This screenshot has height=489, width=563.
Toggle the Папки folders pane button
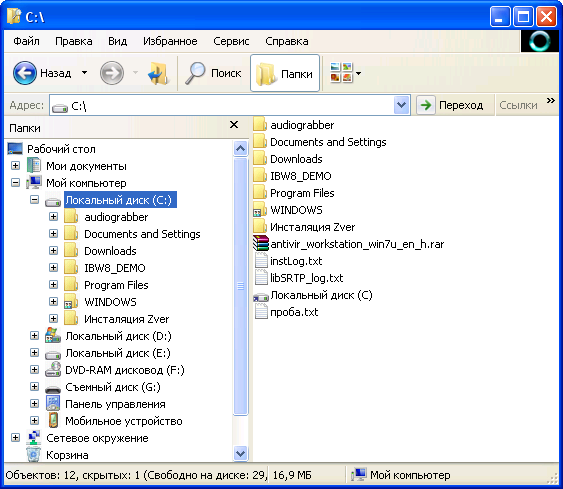[285, 73]
